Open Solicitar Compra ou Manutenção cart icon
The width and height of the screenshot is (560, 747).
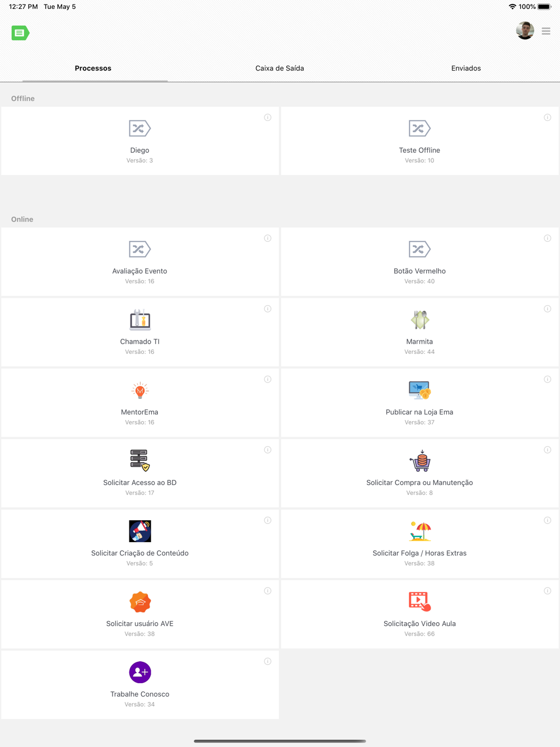419,461
